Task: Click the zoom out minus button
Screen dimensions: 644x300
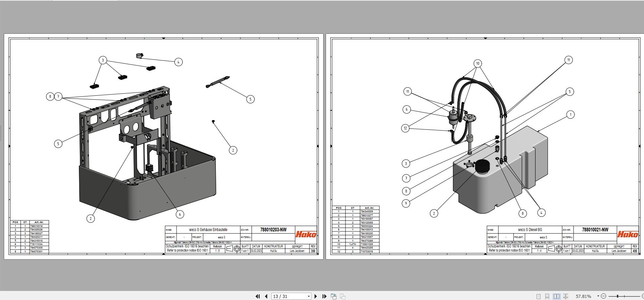Action: point(604,296)
